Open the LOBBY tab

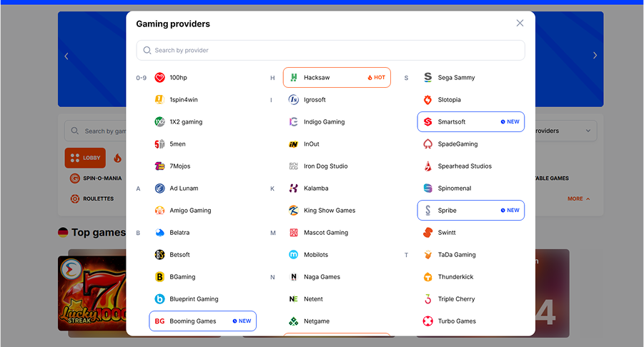(85, 158)
